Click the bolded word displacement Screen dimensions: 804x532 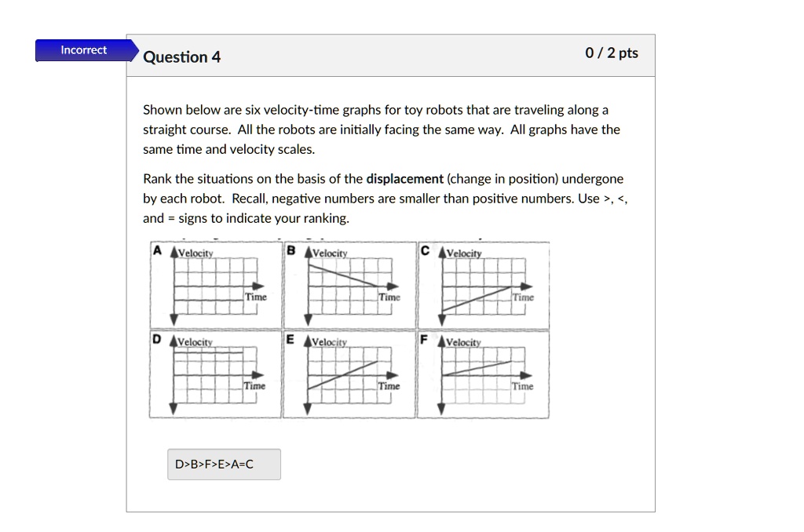pyautogui.click(x=404, y=178)
